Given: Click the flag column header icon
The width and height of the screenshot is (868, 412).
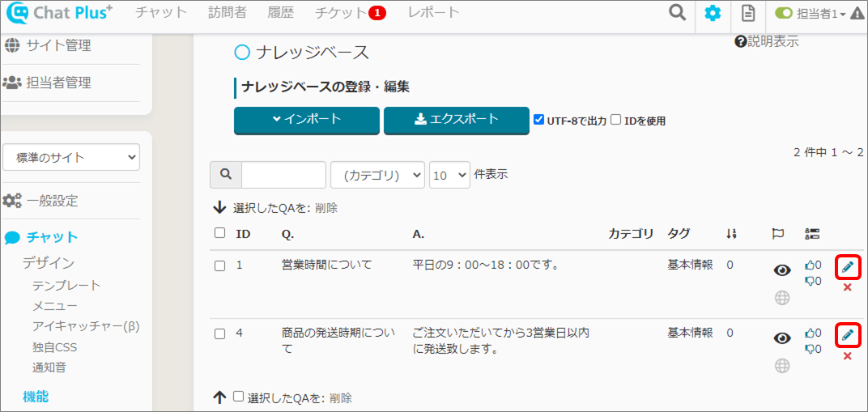Looking at the screenshot, I should click(778, 234).
